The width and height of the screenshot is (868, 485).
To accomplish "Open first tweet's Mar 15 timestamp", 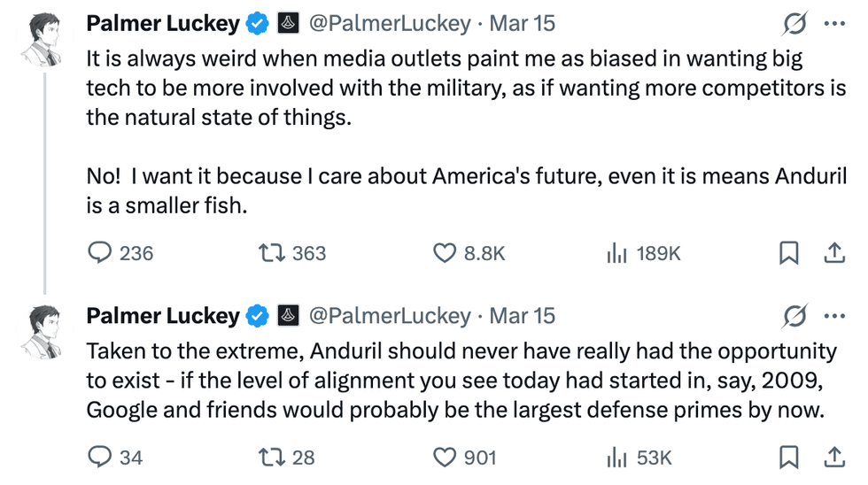I will pyautogui.click(x=523, y=24).
